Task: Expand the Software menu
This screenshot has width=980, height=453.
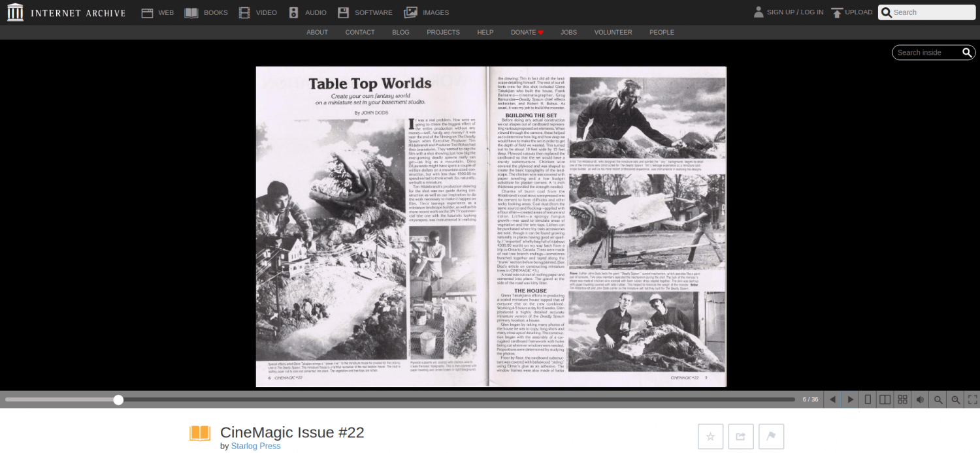Action: (365, 12)
